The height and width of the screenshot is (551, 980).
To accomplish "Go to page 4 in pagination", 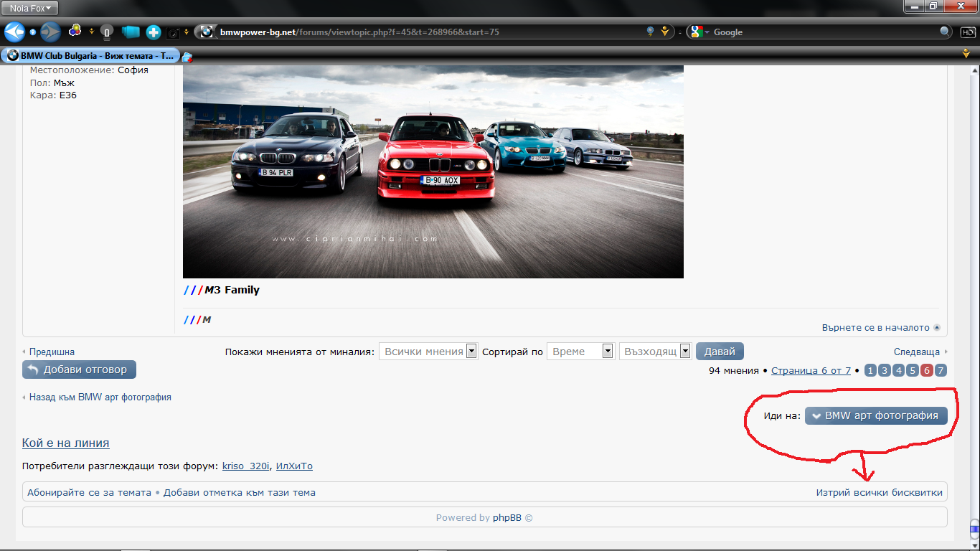I will click(898, 370).
